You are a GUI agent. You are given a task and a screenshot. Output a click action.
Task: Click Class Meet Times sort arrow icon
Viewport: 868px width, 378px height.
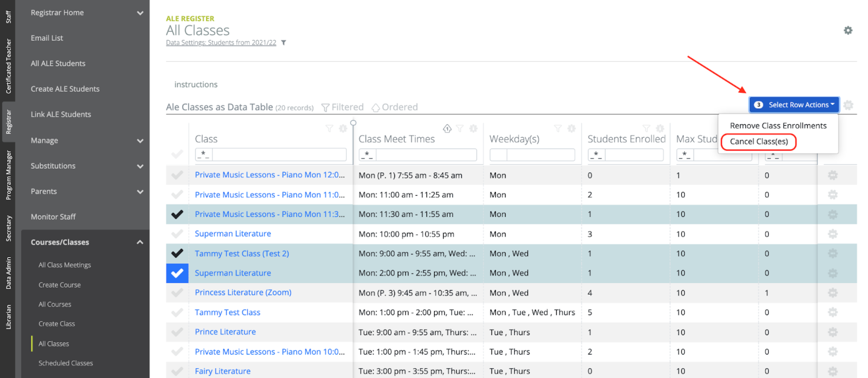tap(447, 128)
